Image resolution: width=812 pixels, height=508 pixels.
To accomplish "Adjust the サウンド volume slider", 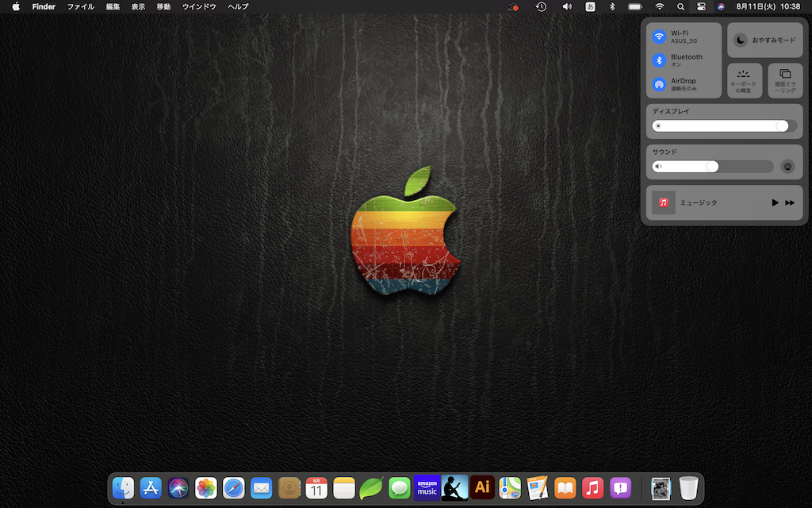I will point(713,167).
